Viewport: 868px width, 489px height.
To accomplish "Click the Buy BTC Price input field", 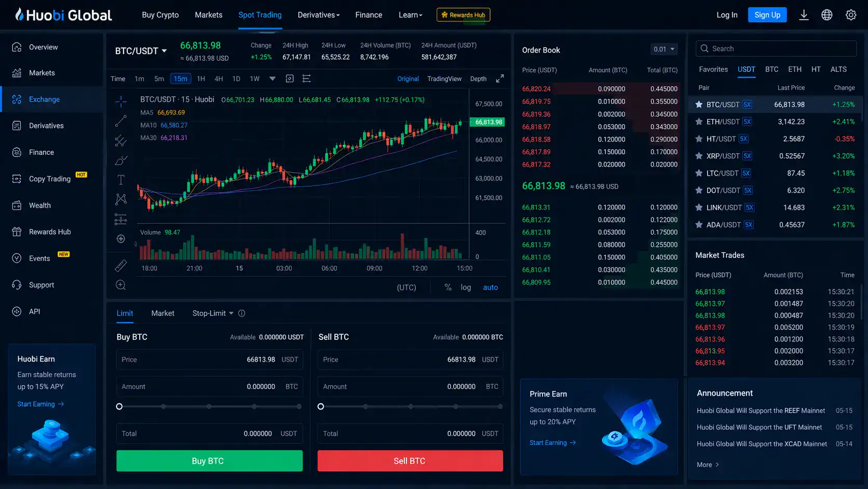I will [209, 360].
